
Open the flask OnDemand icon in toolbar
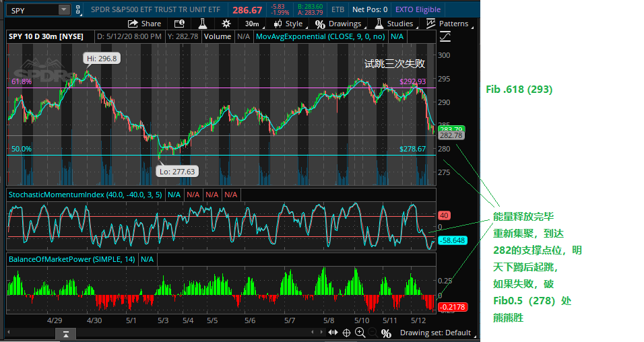(203, 24)
